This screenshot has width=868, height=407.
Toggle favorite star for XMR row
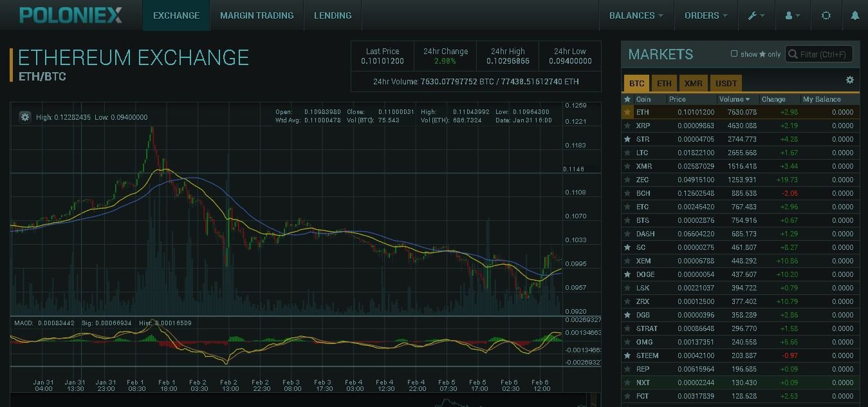click(627, 166)
